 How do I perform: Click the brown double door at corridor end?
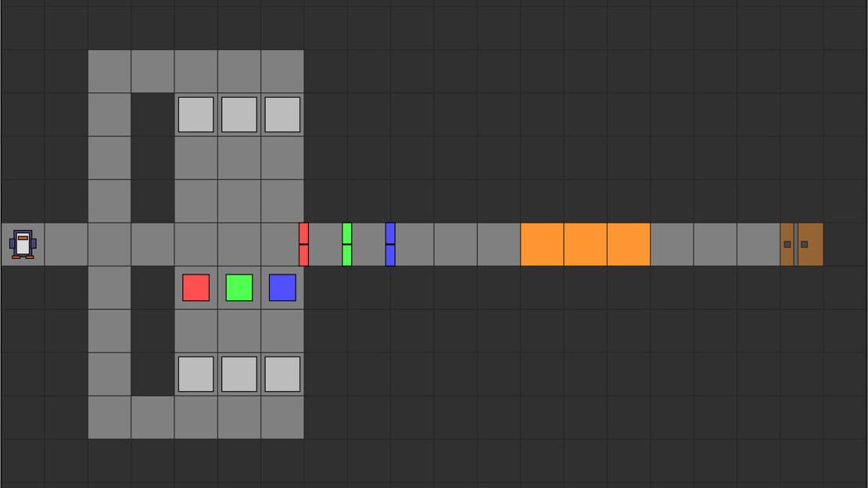802,244
